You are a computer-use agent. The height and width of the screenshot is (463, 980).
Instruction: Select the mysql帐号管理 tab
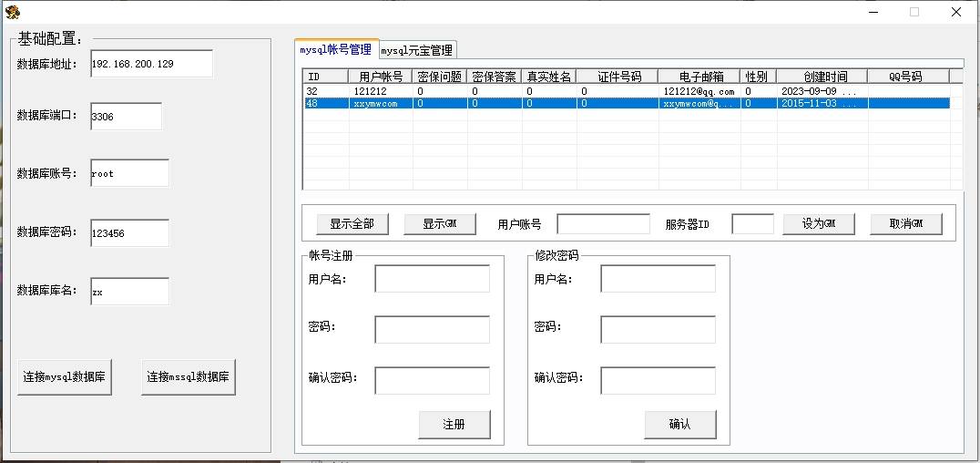(x=336, y=49)
